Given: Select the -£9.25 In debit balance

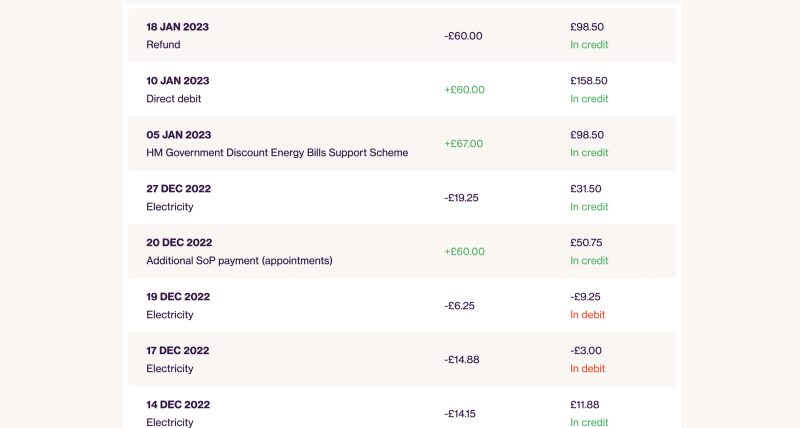Looking at the screenshot, I should 588,306.
